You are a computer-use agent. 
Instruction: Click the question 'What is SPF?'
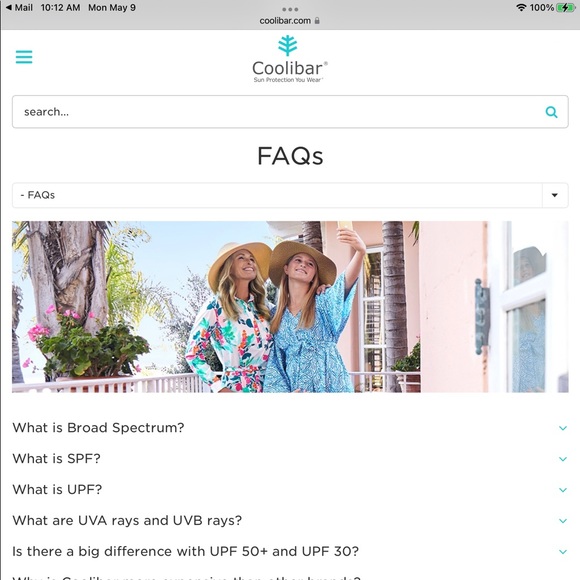(x=57, y=459)
